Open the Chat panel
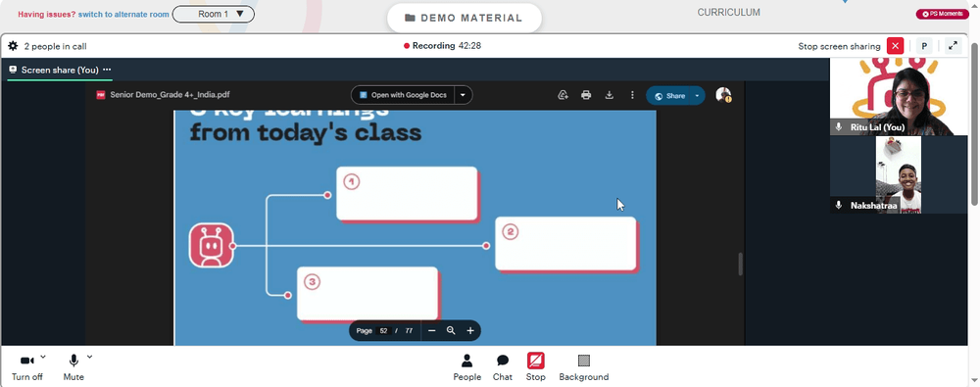980x387 pixels. tap(502, 367)
